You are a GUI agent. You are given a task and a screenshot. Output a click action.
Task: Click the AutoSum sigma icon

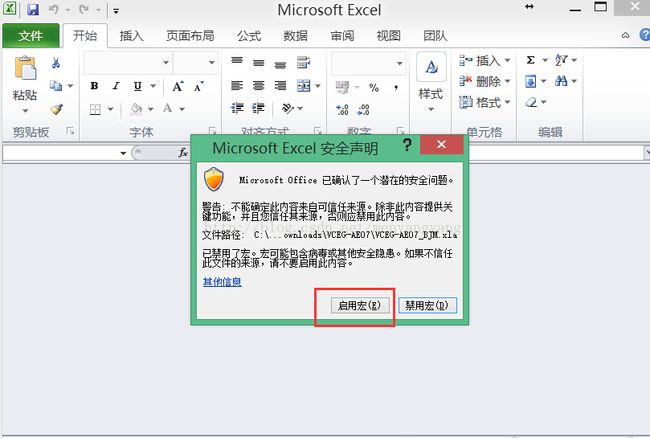(x=531, y=60)
